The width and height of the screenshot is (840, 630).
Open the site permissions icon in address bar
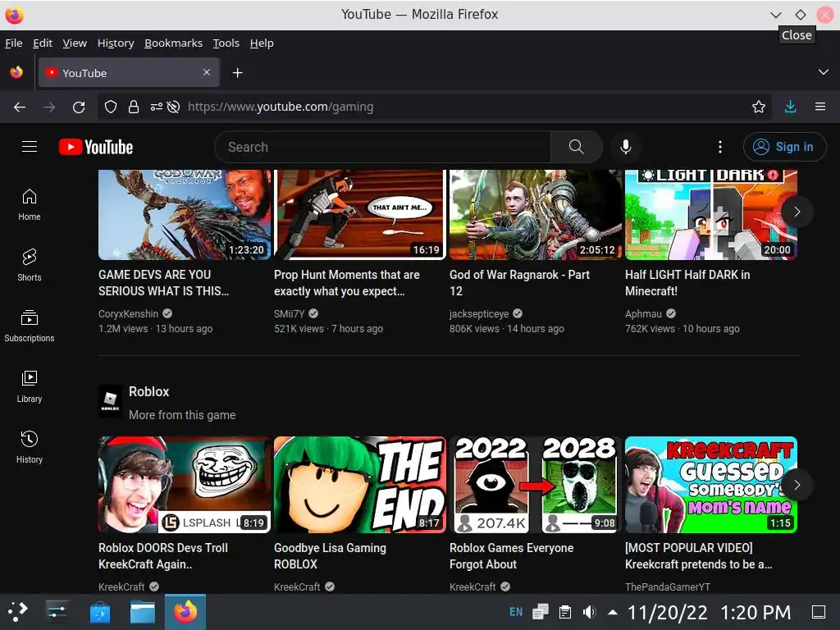click(157, 107)
